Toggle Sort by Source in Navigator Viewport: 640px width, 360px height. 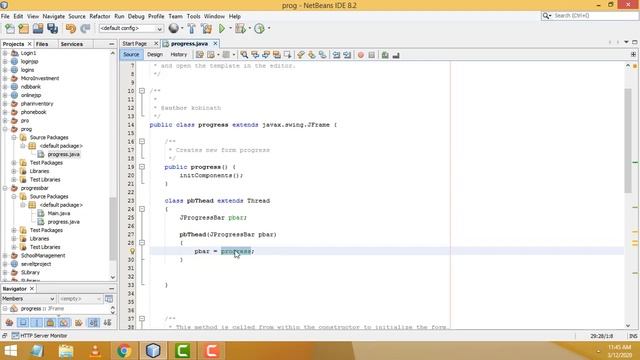(x=107, y=322)
